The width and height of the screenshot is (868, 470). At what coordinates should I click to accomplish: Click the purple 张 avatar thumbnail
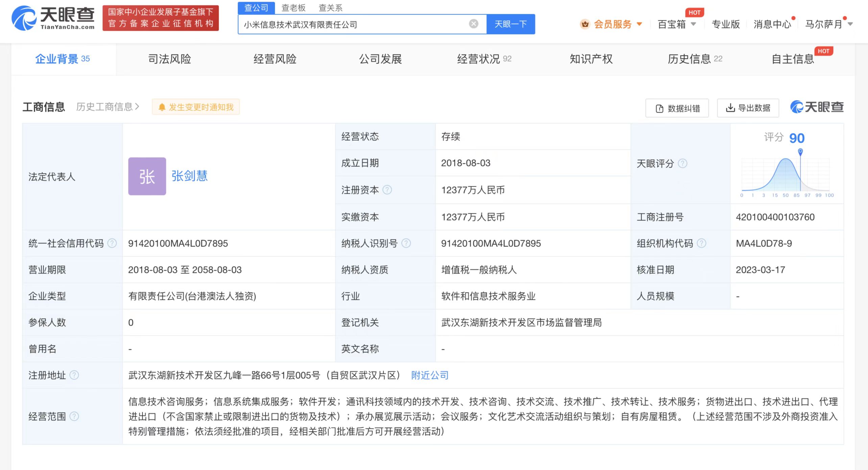[x=147, y=176]
